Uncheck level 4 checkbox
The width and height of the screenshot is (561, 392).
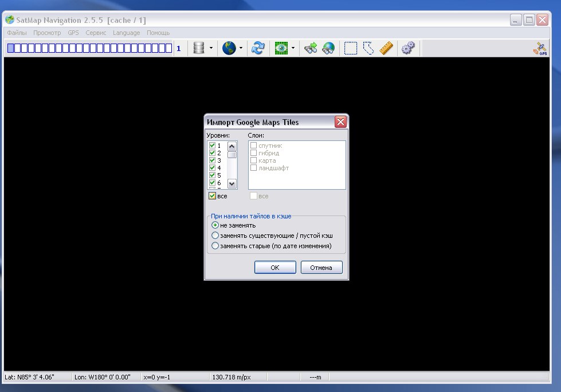point(212,168)
